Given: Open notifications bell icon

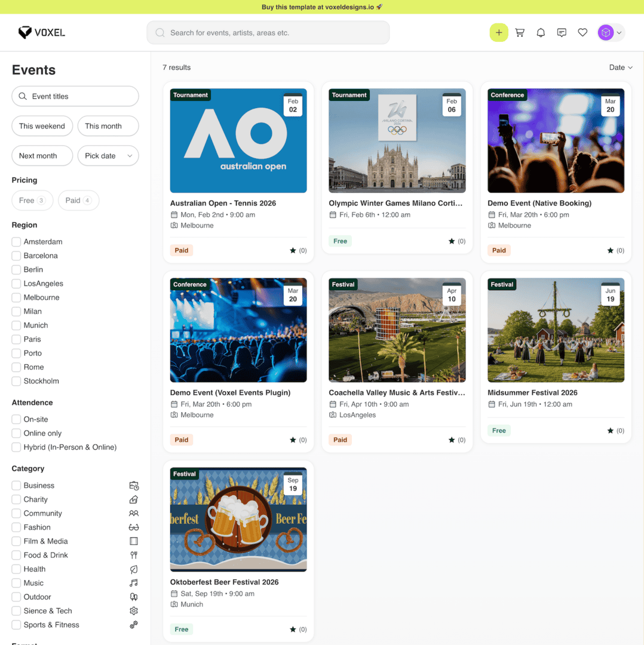Looking at the screenshot, I should 541,33.
